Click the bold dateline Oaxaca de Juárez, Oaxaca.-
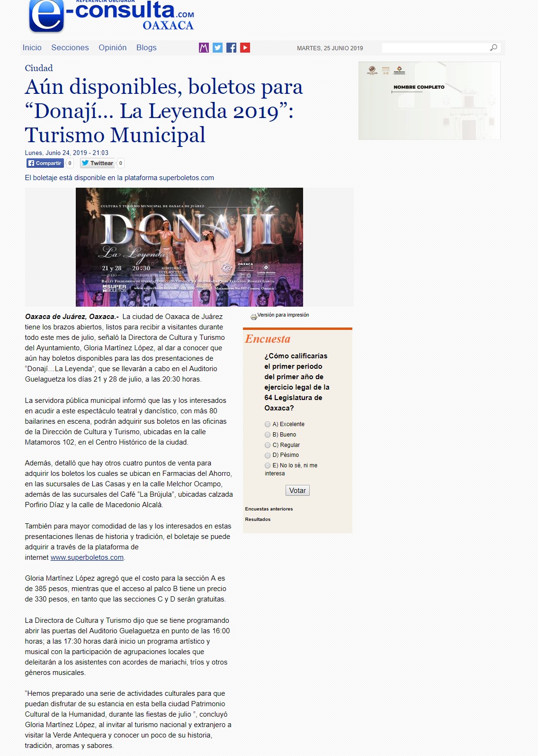The width and height of the screenshot is (538, 756). click(x=72, y=317)
